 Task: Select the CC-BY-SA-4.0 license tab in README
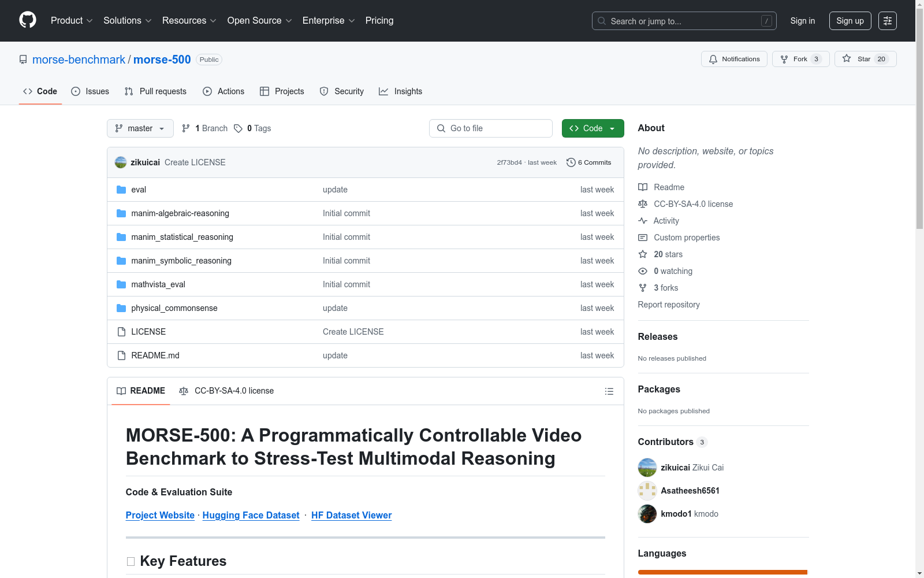(226, 391)
